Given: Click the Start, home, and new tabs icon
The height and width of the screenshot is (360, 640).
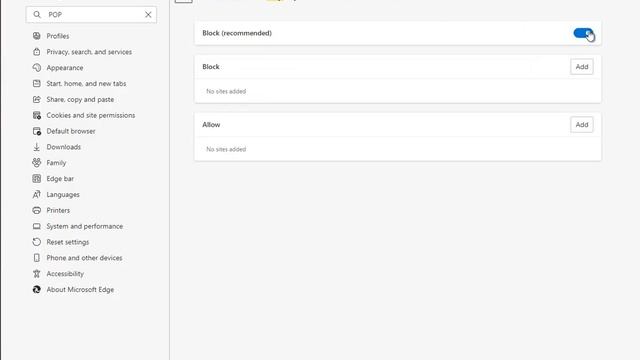Looking at the screenshot, I should (x=37, y=84).
